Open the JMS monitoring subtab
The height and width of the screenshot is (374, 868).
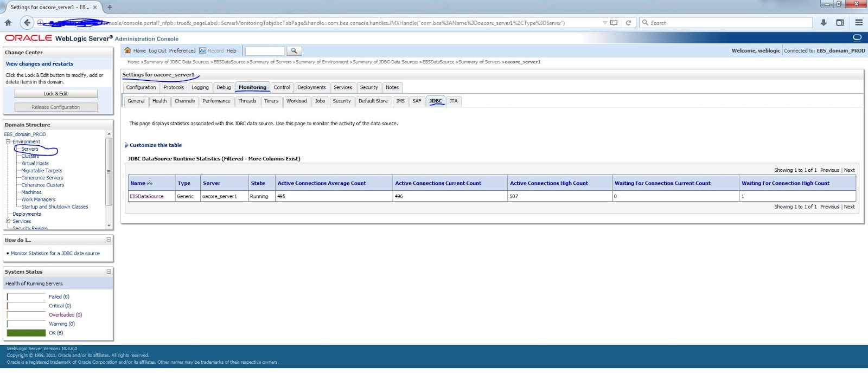click(x=400, y=101)
